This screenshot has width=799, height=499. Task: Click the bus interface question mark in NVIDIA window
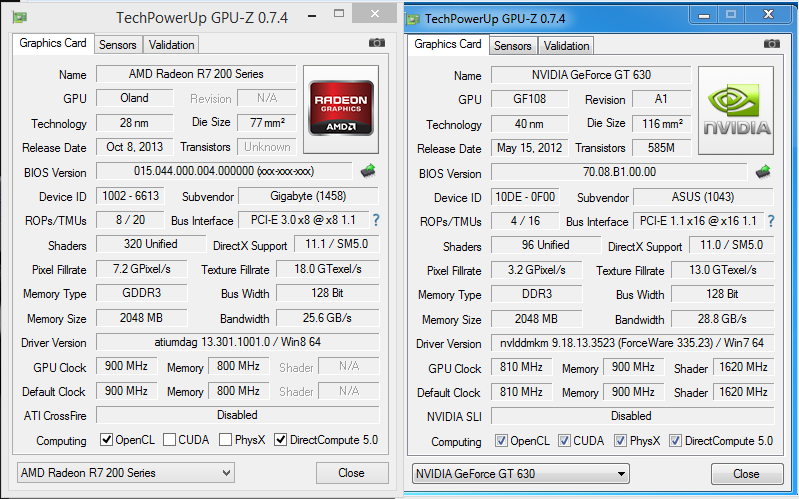click(x=771, y=221)
